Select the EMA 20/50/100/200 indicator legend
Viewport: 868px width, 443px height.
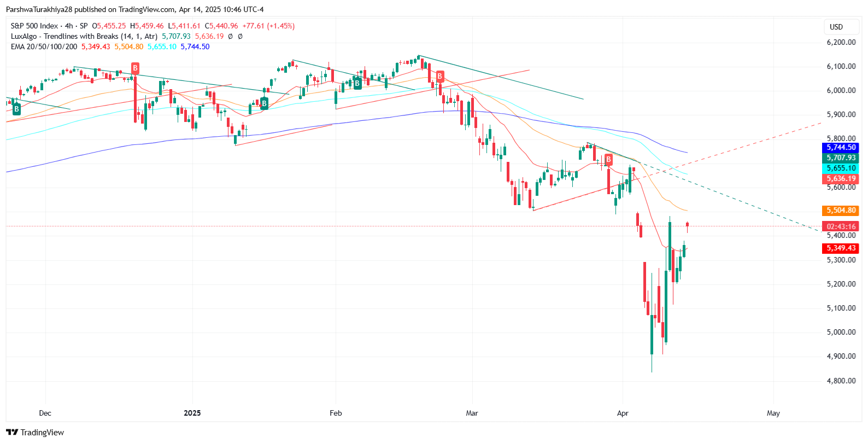click(x=44, y=46)
